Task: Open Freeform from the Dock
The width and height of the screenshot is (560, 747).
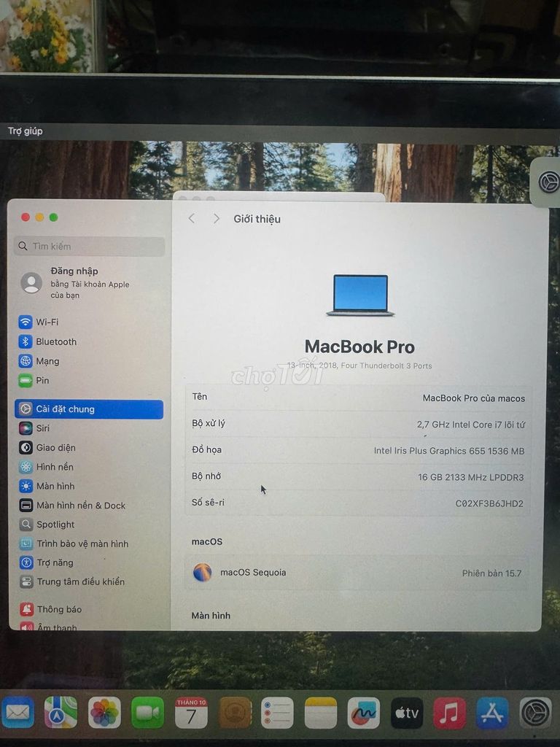Action: pos(363,713)
